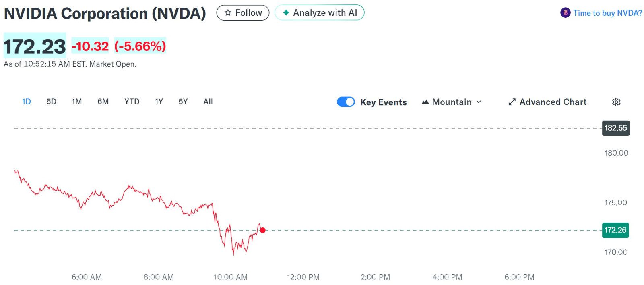Open the Time to buy NVDA? link
The height and width of the screenshot is (285, 644).
tap(607, 13)
